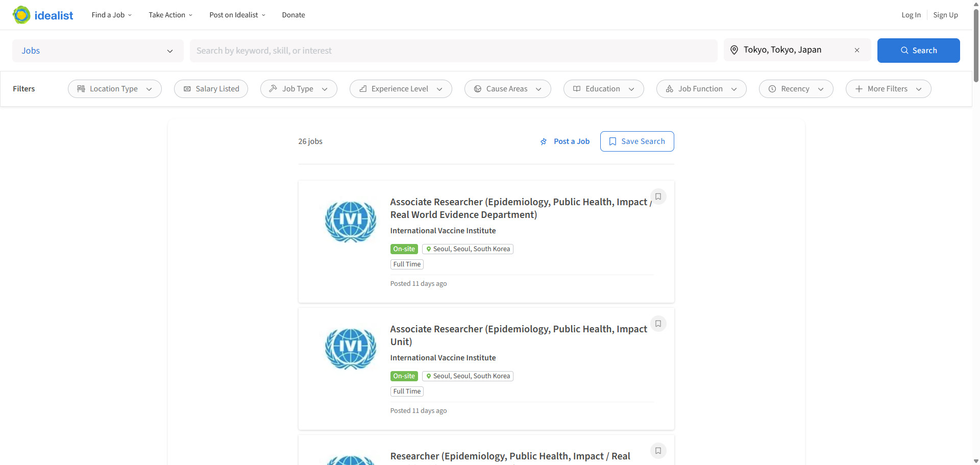The width and height of the screenshot is (980, 465).
Task: Expand the Recency filter chevron
Action: [821, 89]
